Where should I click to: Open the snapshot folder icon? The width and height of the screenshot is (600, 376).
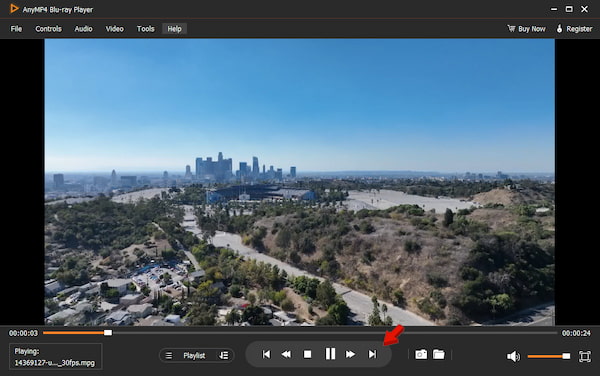coord(439,355)
